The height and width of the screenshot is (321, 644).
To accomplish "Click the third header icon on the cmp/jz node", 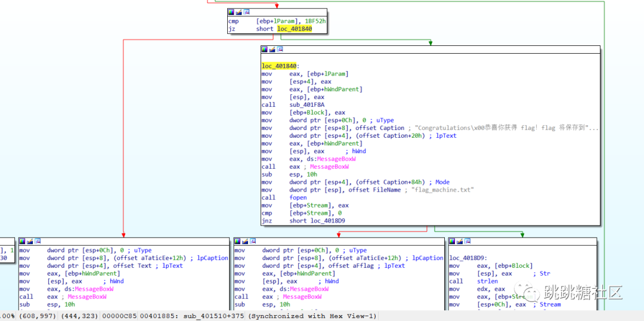I will pos(246,13).
